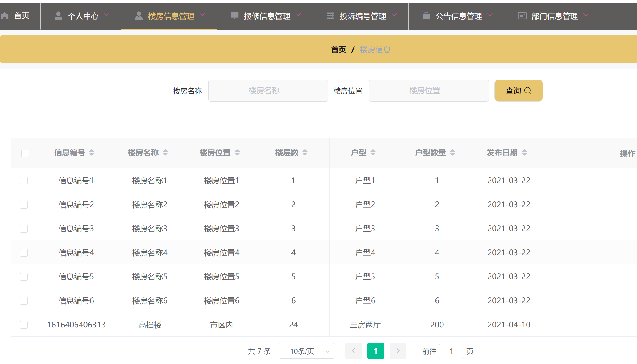637x364 pixels.
Task: Focus the 楼房名称 search field
Action: pos(268,91)
